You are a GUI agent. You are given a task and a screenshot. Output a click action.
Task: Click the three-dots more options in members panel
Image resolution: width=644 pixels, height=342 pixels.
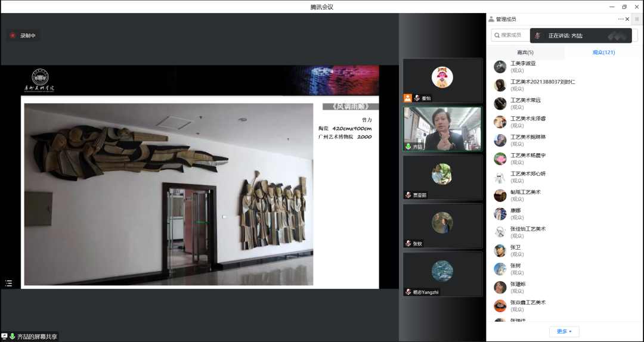[621, 19]
